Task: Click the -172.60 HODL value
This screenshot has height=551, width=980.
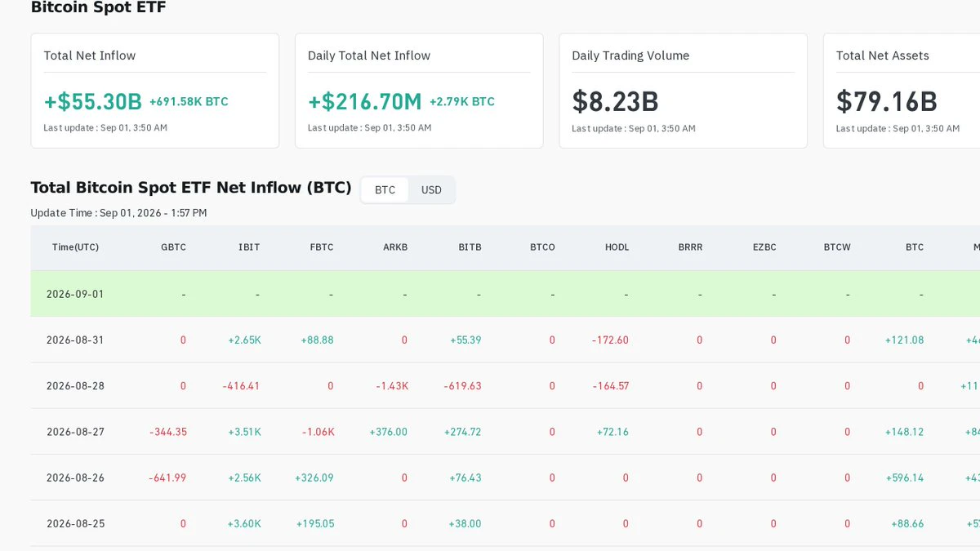Action: pos(610,340)
